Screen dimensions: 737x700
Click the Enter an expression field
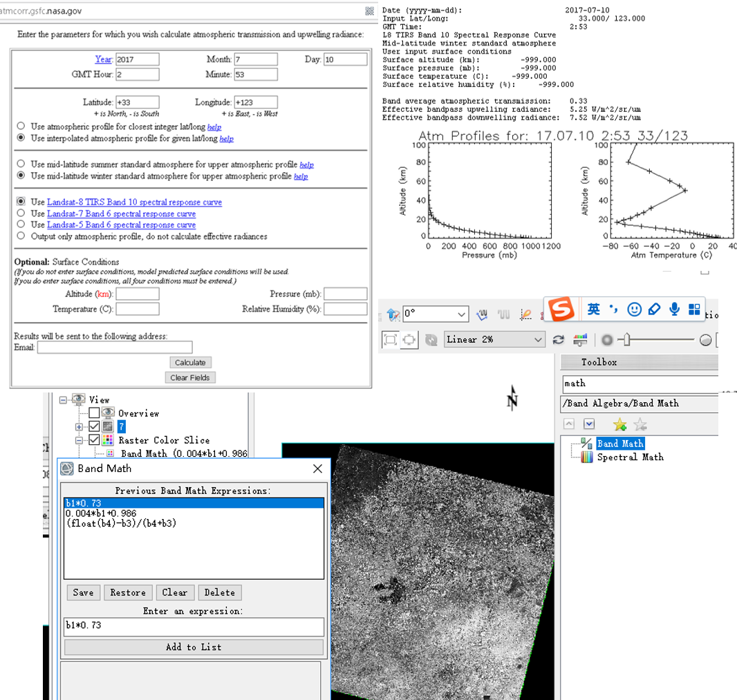coord(194,626)
